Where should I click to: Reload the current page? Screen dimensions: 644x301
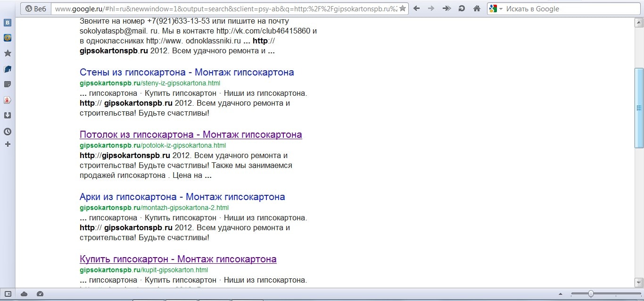[462, 8]
